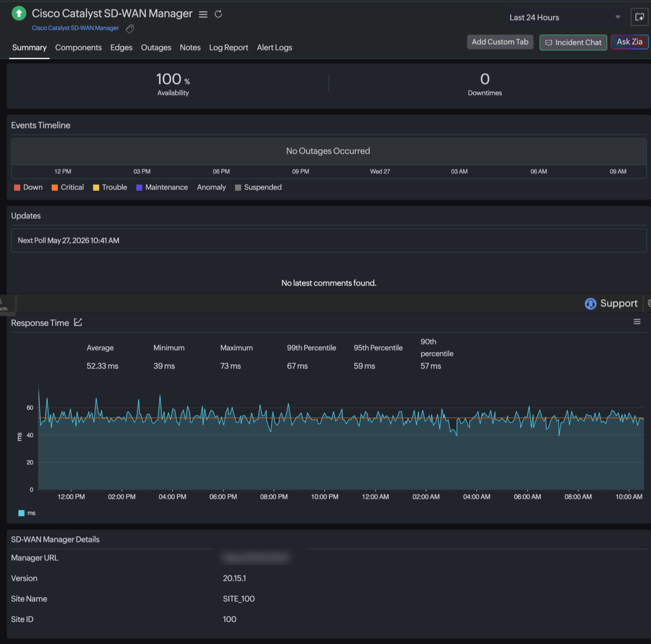Toggle the Suspended legend entry
Viewport: 651px width, 644px height.
click(x=258, y=187)
